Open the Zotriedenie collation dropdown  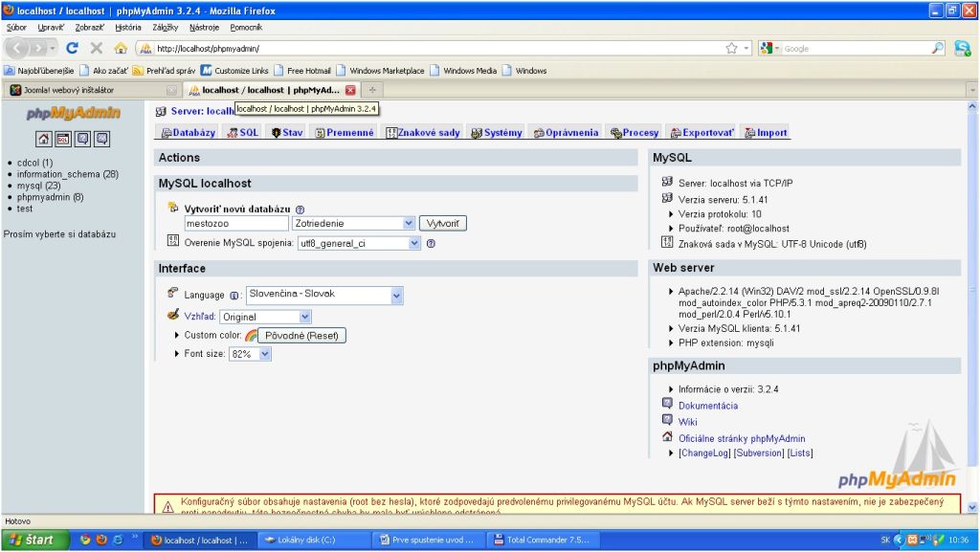click(x=353, y=224)
